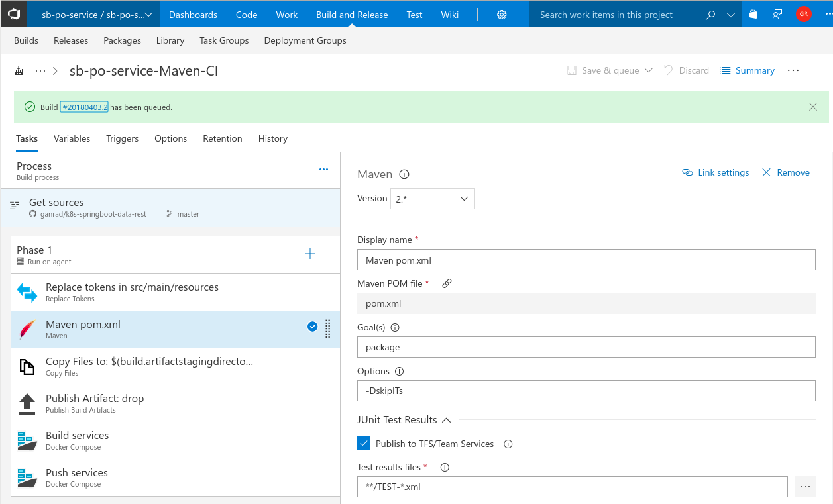Go to the Packages sub-tab

[122, 40]
